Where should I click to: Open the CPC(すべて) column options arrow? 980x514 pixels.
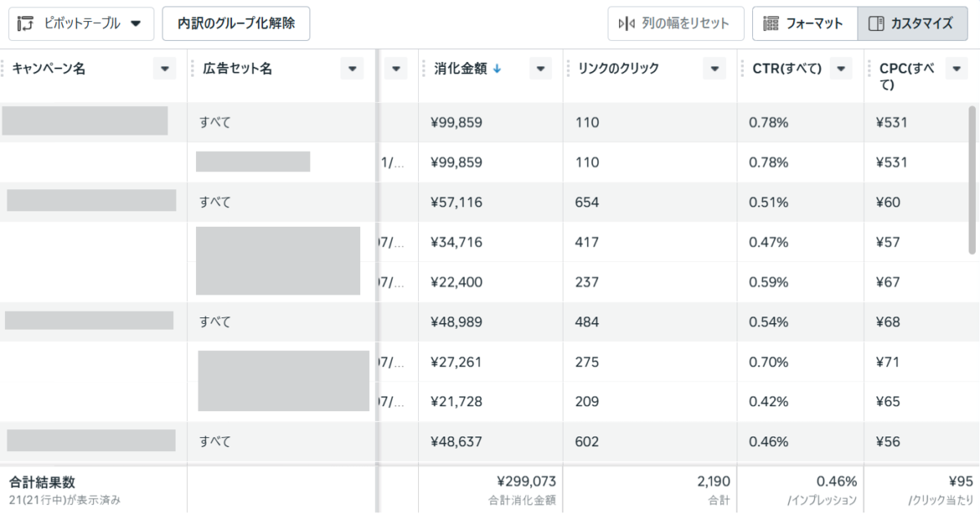956,69
